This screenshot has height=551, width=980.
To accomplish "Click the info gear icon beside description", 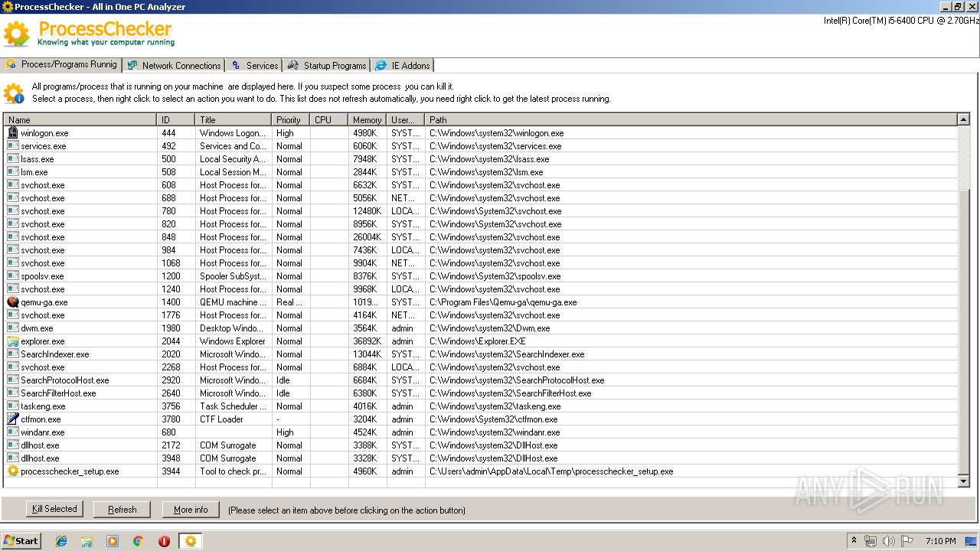I will click(x=14, y=93).
